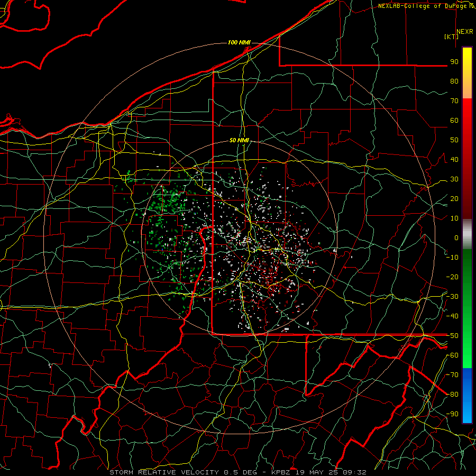This screenshot has width=476, height=476.
Task: Click the "[KT]" units label
Action: click(452, 36)
